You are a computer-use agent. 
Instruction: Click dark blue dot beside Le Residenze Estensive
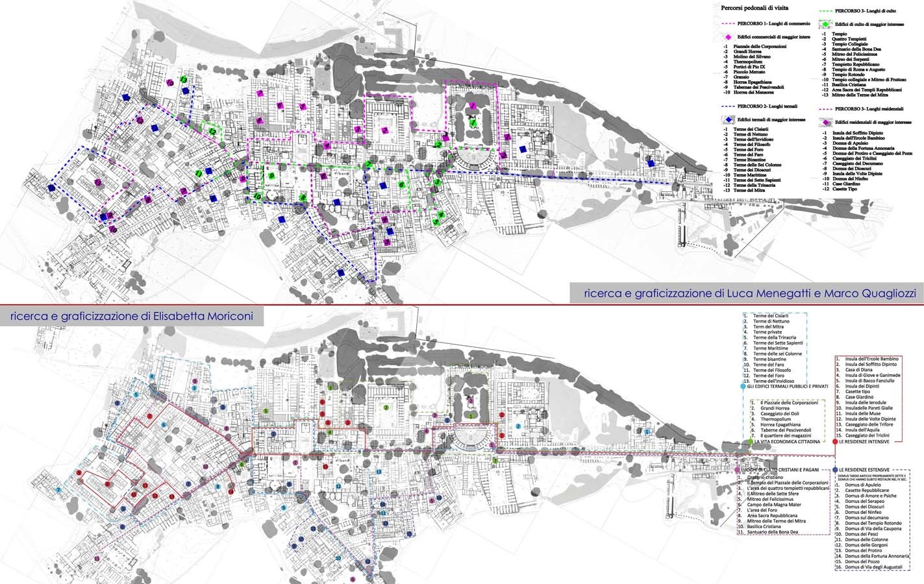tap(834, 469)
